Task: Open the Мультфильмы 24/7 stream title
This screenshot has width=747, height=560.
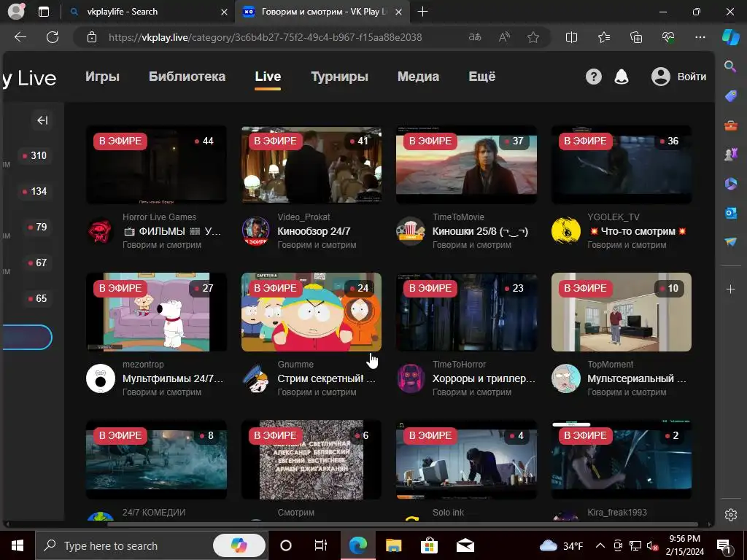Action: [173, 378]
